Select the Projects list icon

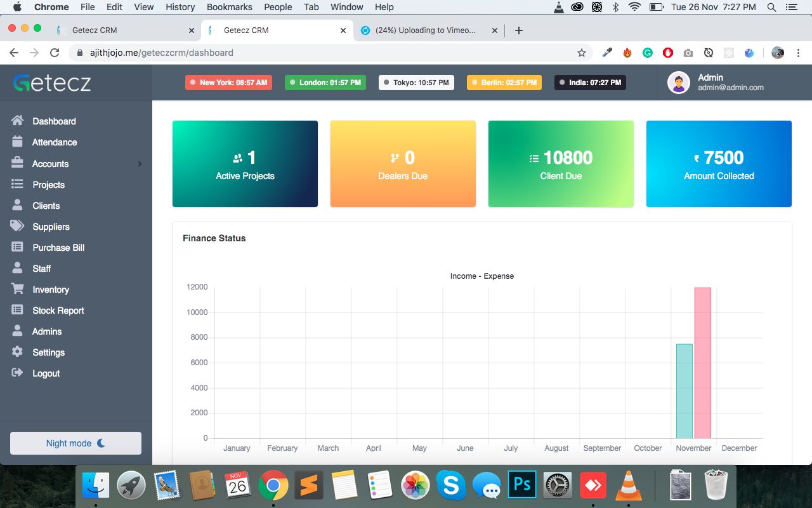17,184
